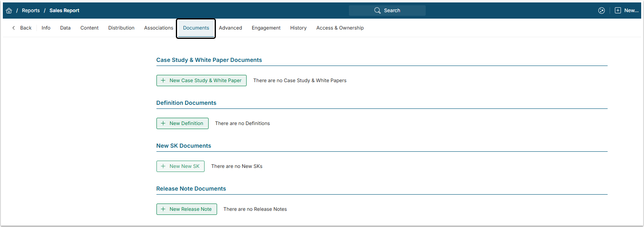Screen dimensions: 644x227
Task: Open the Distribution tab
Action: click(x=121, y=28)
